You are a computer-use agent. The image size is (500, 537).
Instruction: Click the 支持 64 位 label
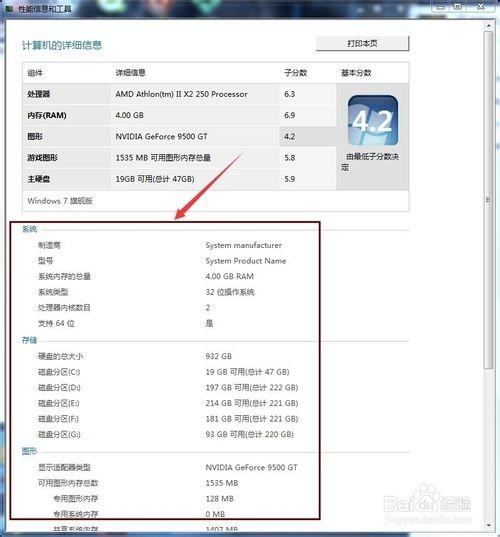click(x=56, y=323)
